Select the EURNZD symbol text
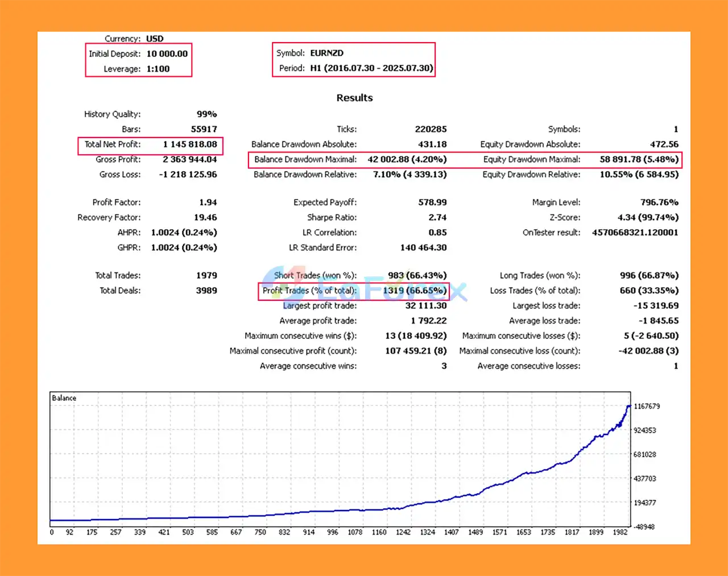Image resolution: width=728 pixels, height=576 pixels. point(326,53)
